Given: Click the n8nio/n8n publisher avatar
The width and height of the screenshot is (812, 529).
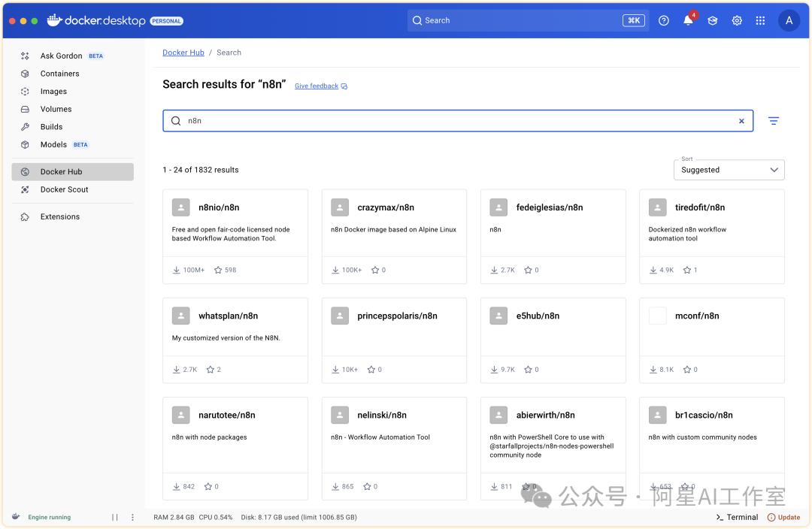Looking at the screenshot, I should [180, 207].
